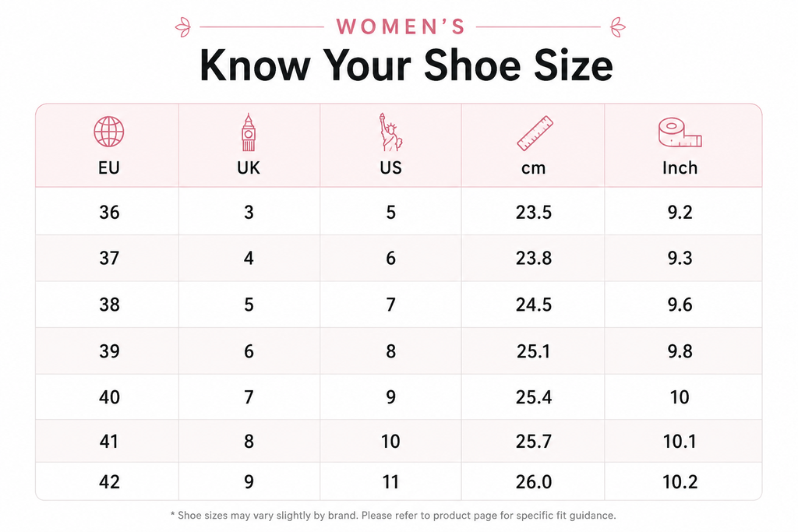This screenshot has height=532, width=798.
Task: Click the tape measure icon above Inch
Action: [680, 132]
